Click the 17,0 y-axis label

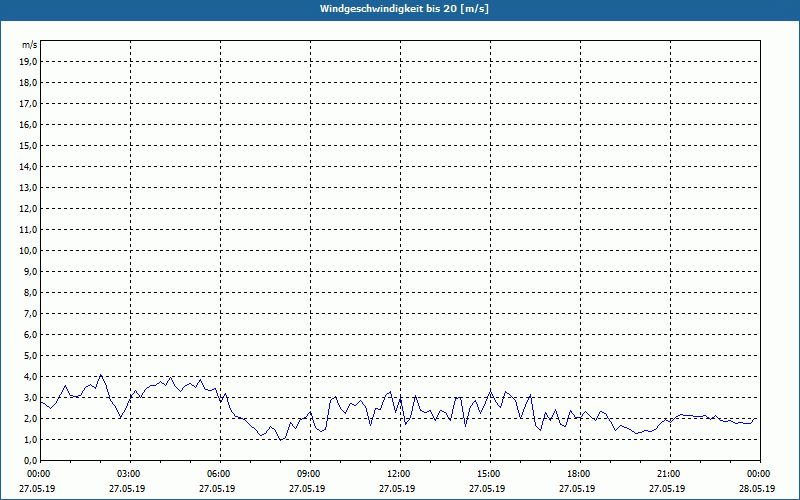coord(28,104)
